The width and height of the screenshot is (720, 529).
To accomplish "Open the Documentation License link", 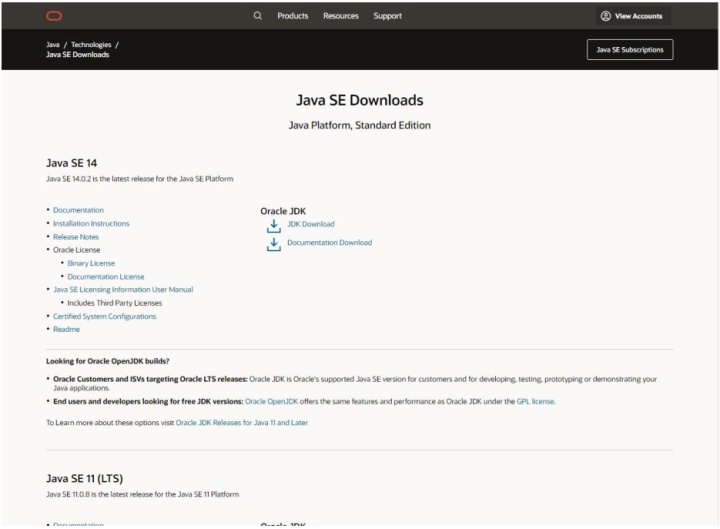I will coord(106,276).
